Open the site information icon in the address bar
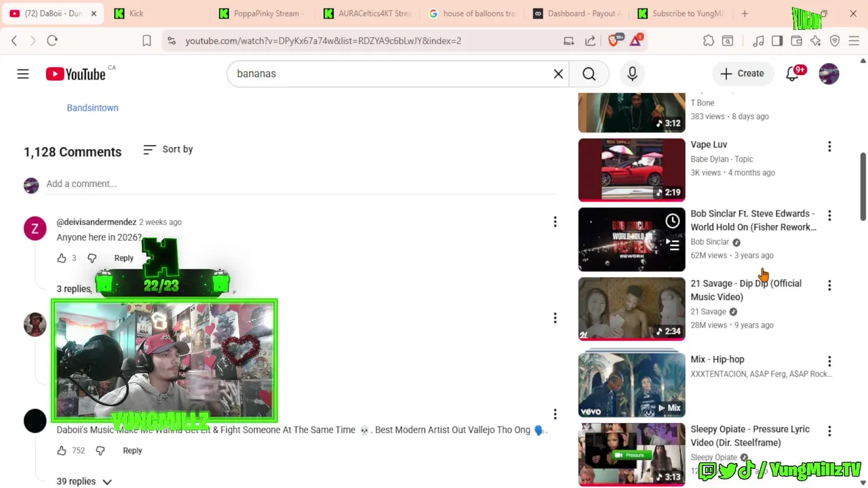868x488 pixels. tap(171, 41)
